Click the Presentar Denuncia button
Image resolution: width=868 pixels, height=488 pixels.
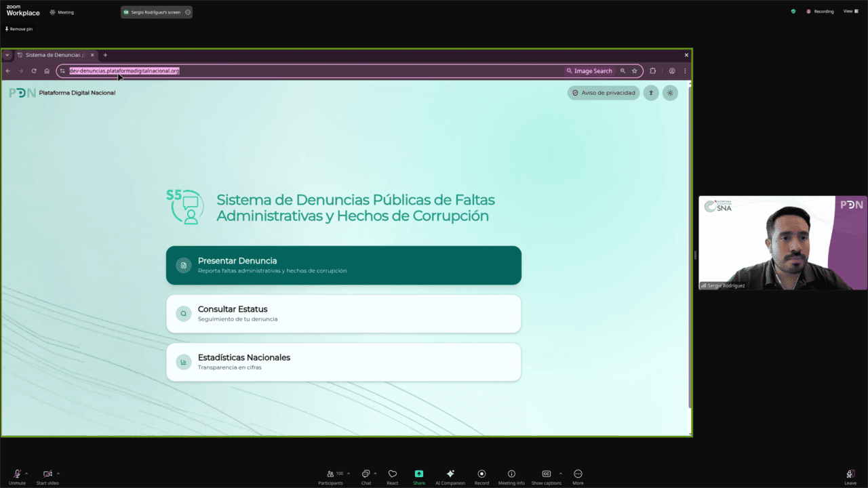pos(343,265)
